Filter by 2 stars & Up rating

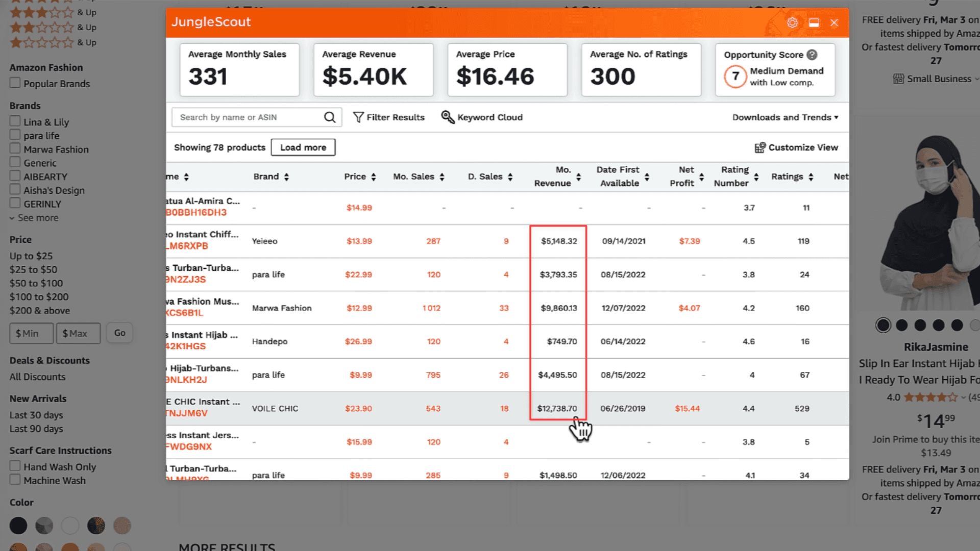(x=53, y=28)
